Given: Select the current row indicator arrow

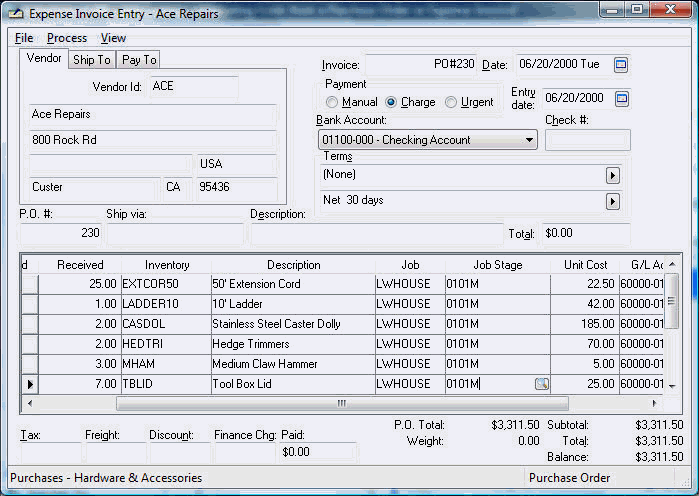Looking at the screenshot, I should (x=29, y=384).
